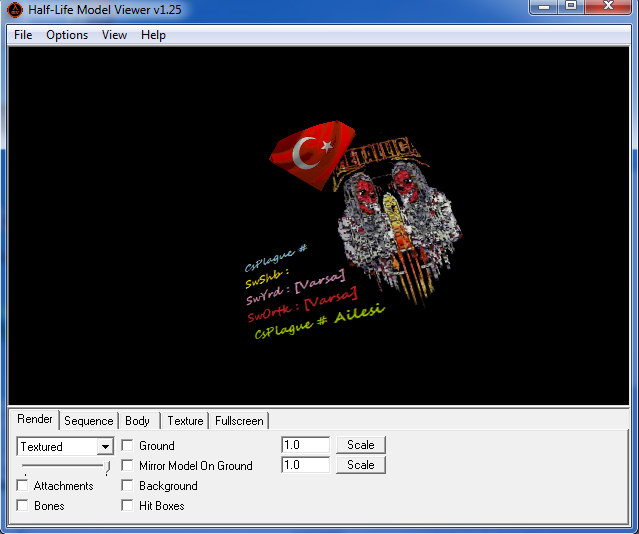Click the upper Scale button

point(360,445)
